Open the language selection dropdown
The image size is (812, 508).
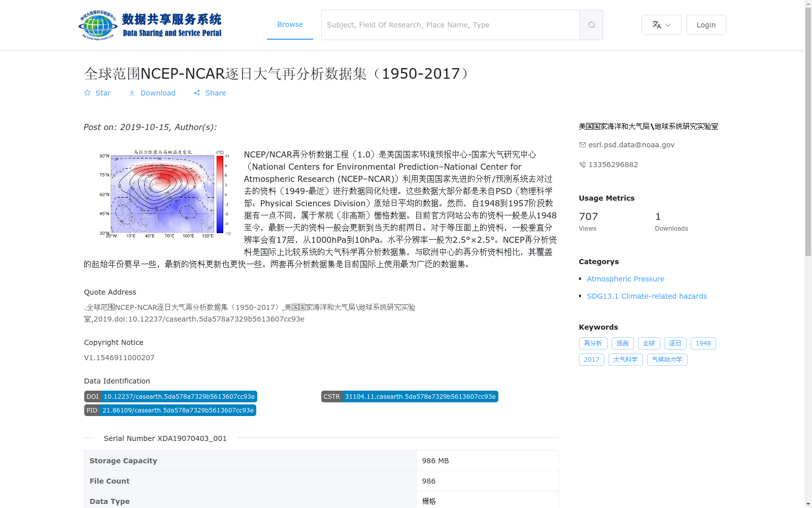[x=661, y=25]
